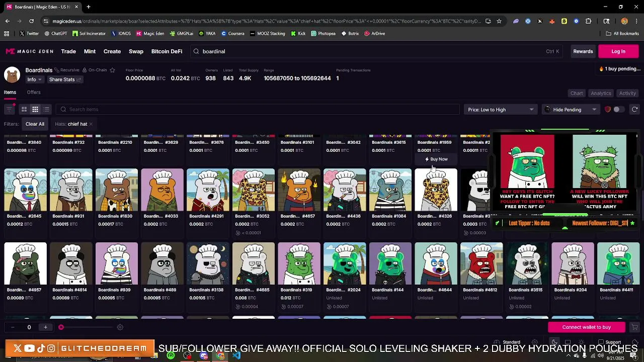The width and height of the screenshot is (644, 362).
Task: Open Chrome profile avatar
Action: pos(624,21)
